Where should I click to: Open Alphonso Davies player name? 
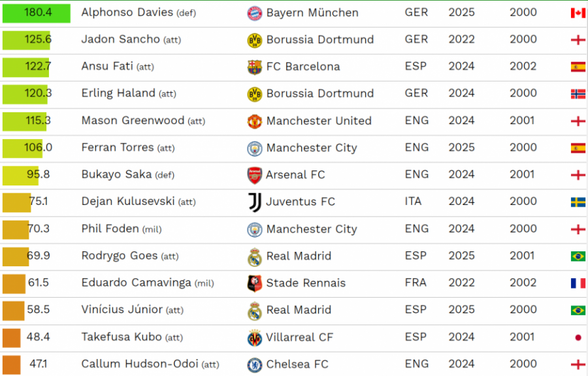(127, 12)
